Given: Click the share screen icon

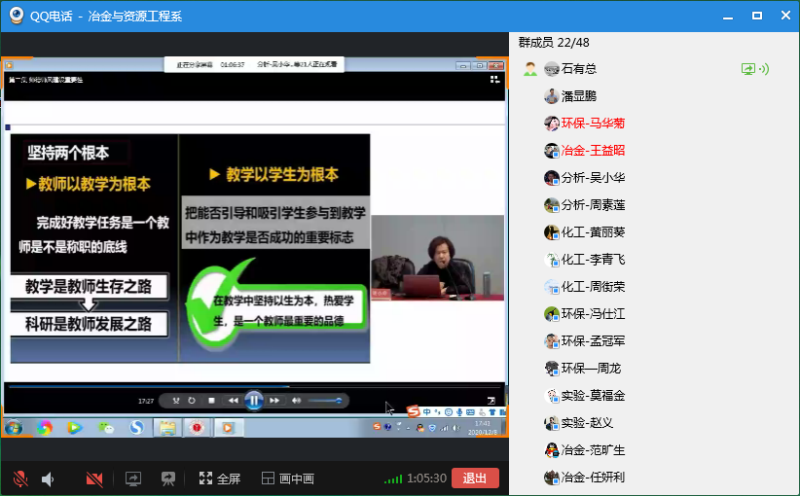Looking at the screenshot, I should coord(133,479).
